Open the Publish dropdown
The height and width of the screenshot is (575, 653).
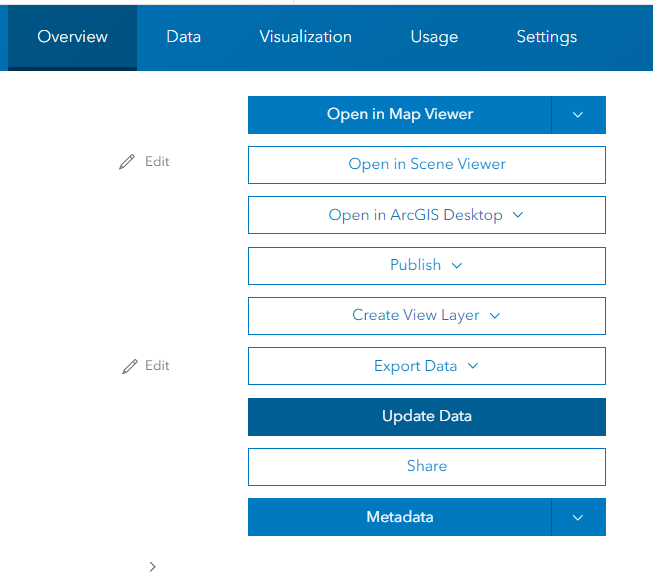pos(426,265)
